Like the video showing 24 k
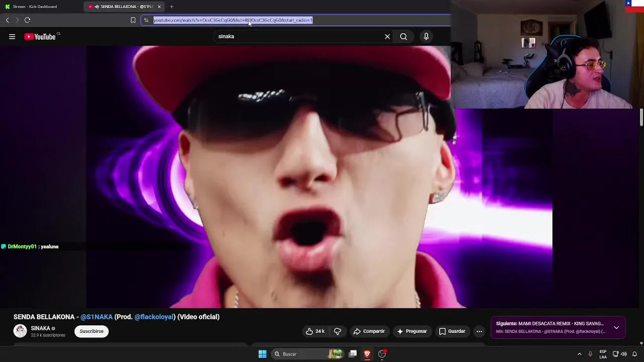This screenshot has width=644, height=362. click(315, 331)
